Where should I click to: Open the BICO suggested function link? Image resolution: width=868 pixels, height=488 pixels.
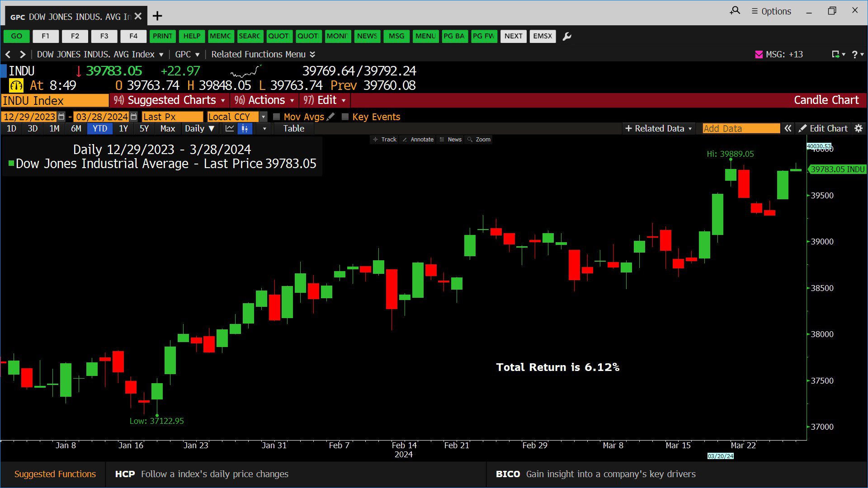(595, 474)
